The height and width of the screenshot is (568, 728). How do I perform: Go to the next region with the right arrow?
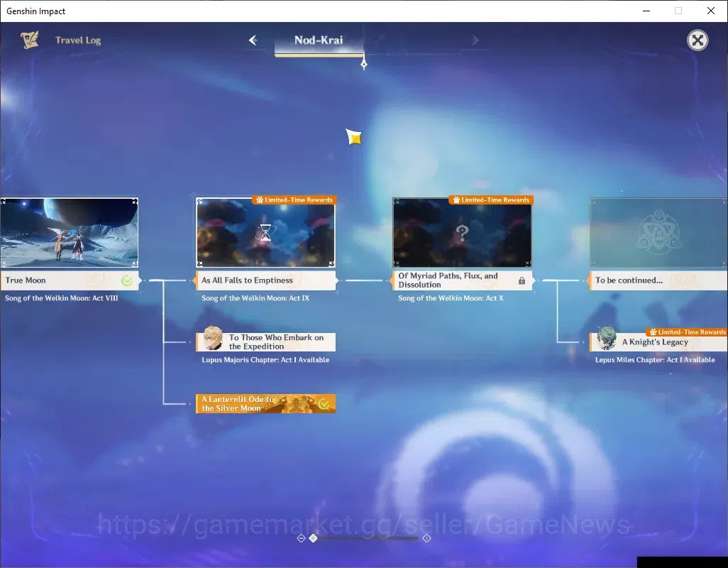pos(475,40)
